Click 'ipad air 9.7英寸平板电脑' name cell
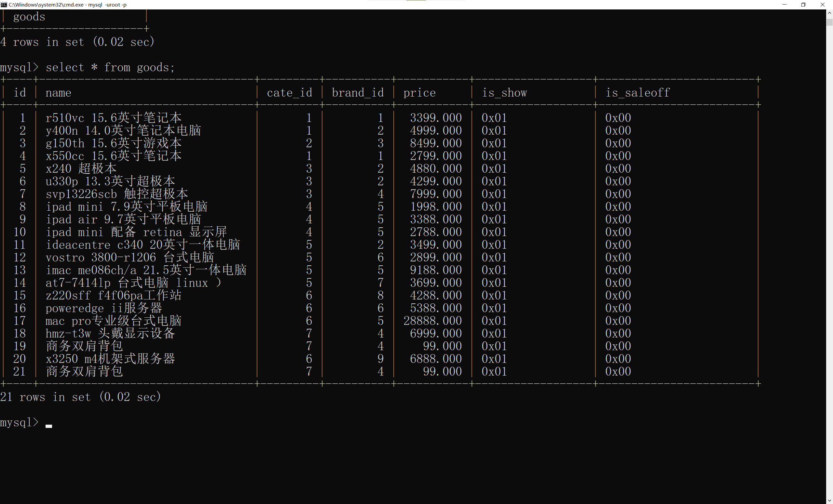The image size is (833, 504). [x=123, y=219]
